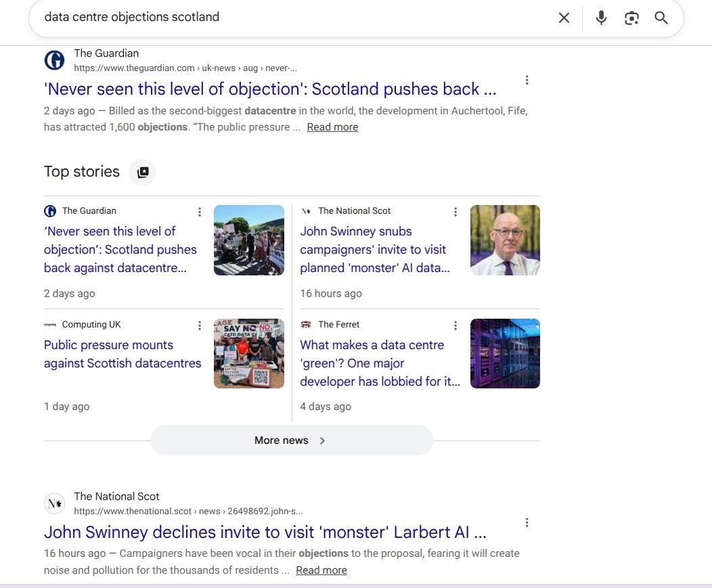Click Read more on the Guardian snippet
Image resolution: width=712 pixels, height=588 pixels.
click(x=332, y=127)
